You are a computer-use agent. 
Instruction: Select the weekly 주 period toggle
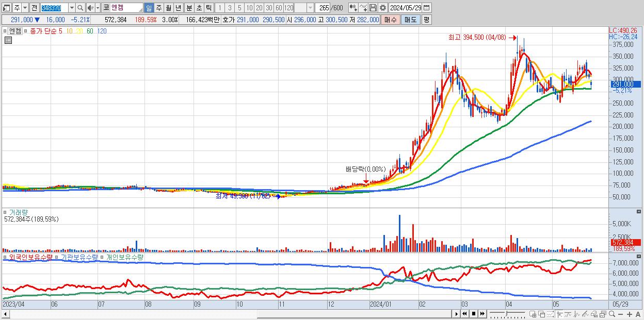pos(158,8)
